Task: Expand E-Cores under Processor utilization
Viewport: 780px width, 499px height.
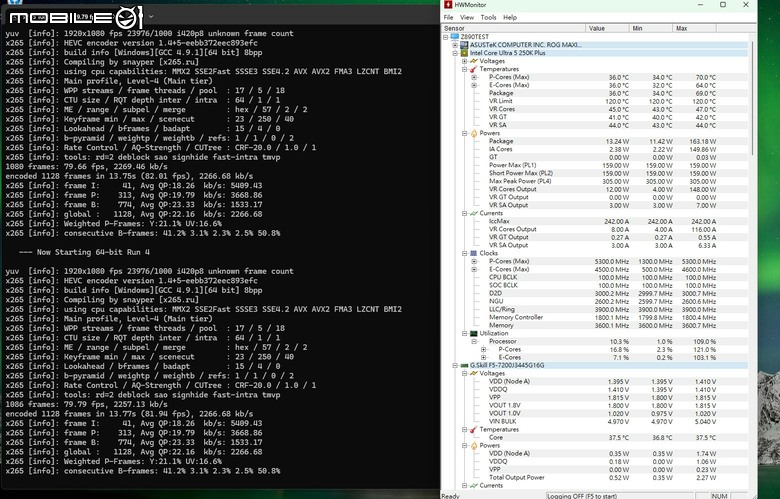Action: click(x=484, y=357)
